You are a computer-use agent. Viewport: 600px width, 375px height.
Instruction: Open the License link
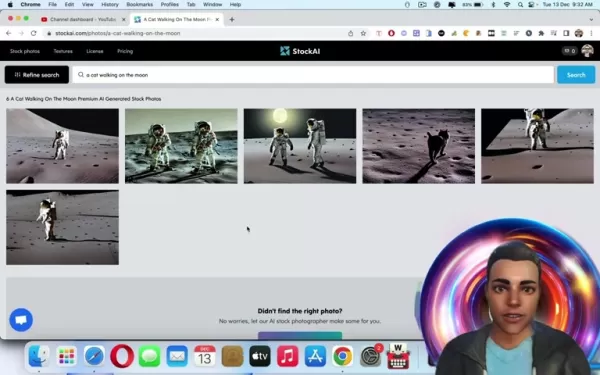(x=95, y=51)
